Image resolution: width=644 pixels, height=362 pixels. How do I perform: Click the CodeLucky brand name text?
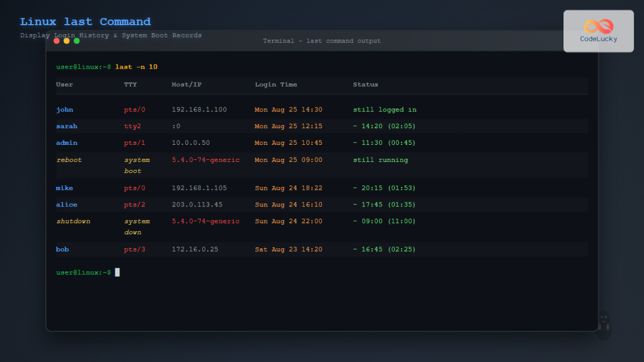tap(598, 39)
